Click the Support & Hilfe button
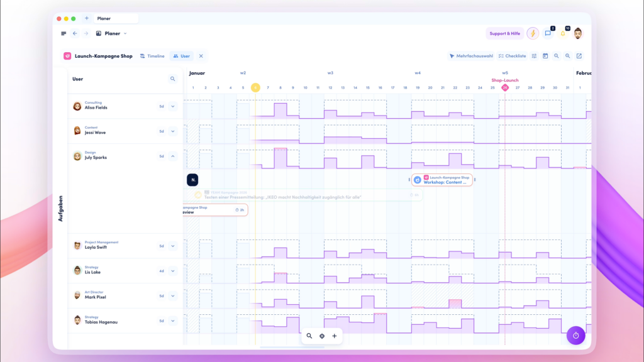 (x=504, y=33)
